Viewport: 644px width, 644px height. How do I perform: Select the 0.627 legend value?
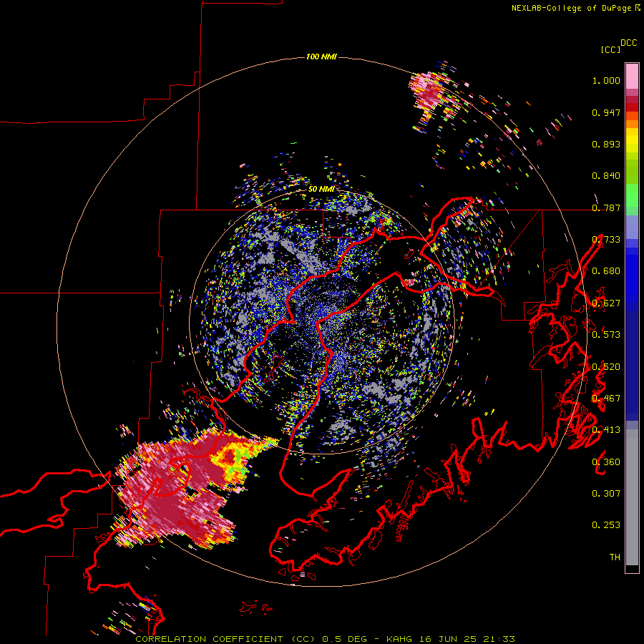coord(606,303)
